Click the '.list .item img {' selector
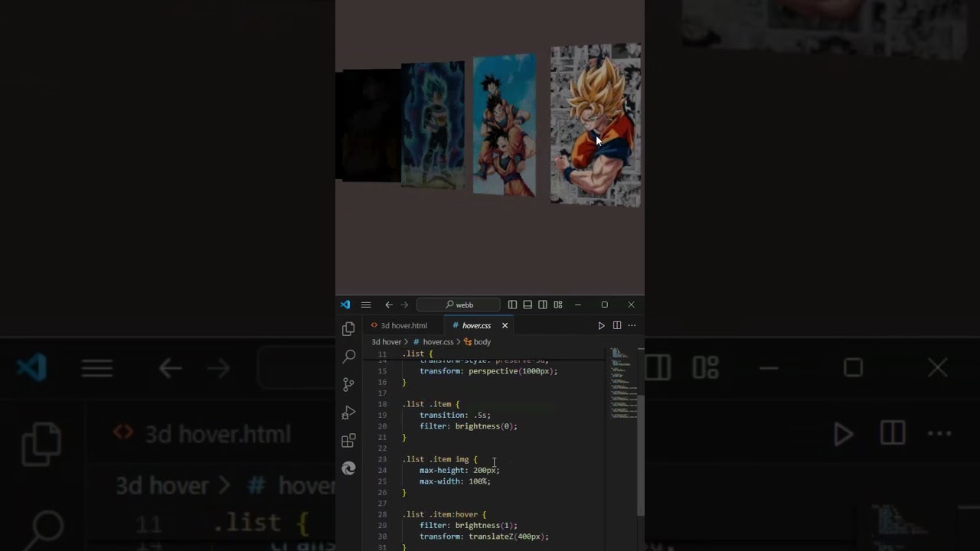The image size is (980, 551). 439,459
